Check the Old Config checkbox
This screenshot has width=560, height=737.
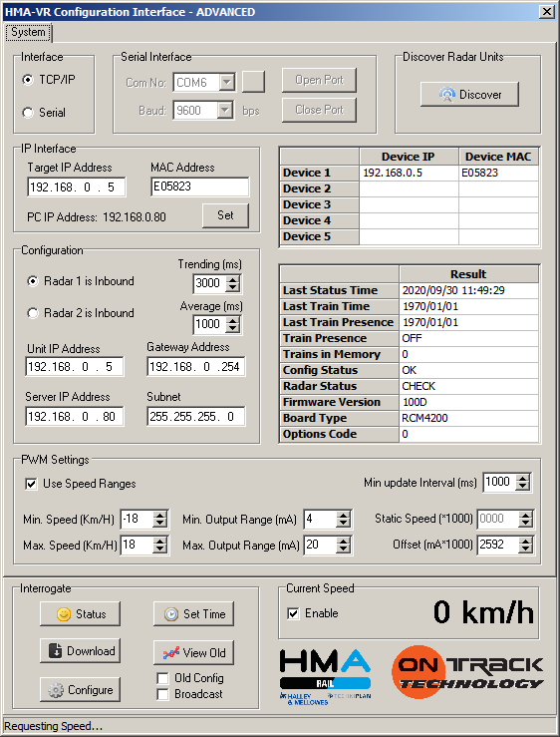pos(162,678)
